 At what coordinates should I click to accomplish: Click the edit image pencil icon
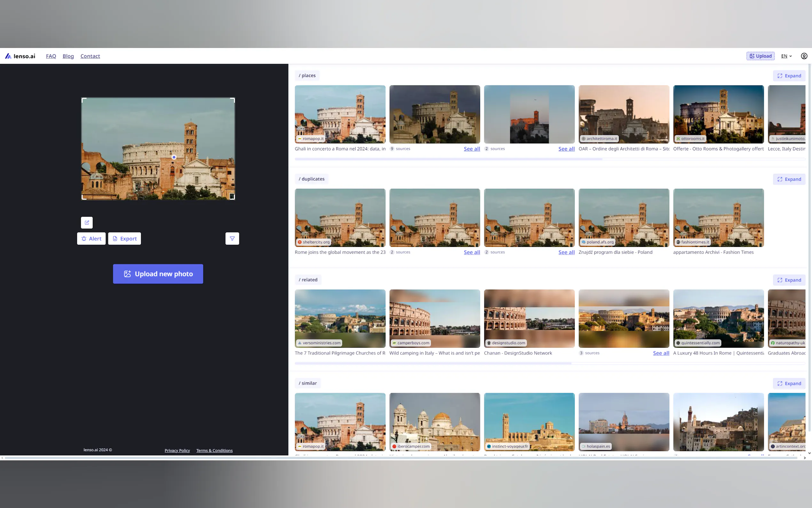point(87,222)
